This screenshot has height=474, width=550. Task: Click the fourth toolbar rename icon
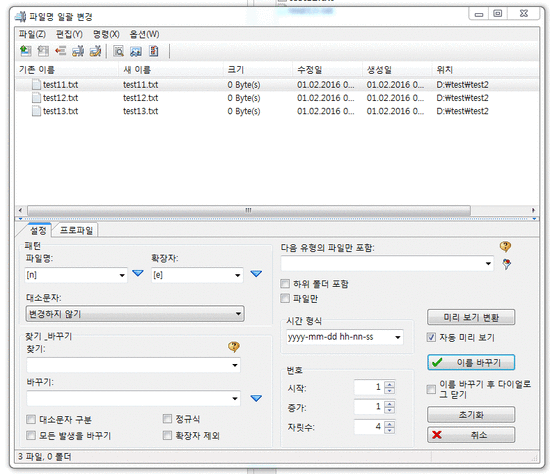pos(78,51)
